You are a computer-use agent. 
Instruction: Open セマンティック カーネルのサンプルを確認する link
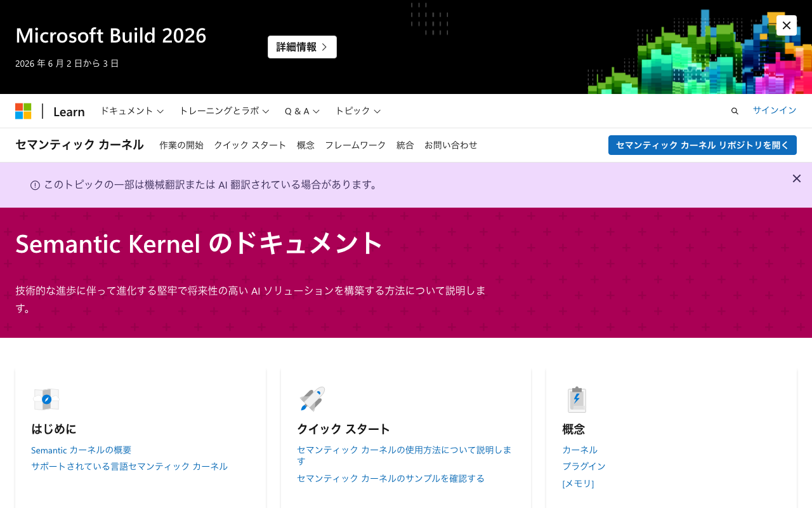(391, 478)
